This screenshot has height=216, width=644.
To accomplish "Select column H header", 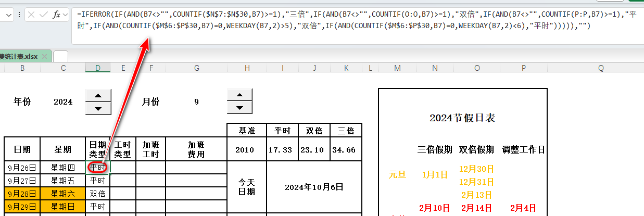I will coord(247,68).
